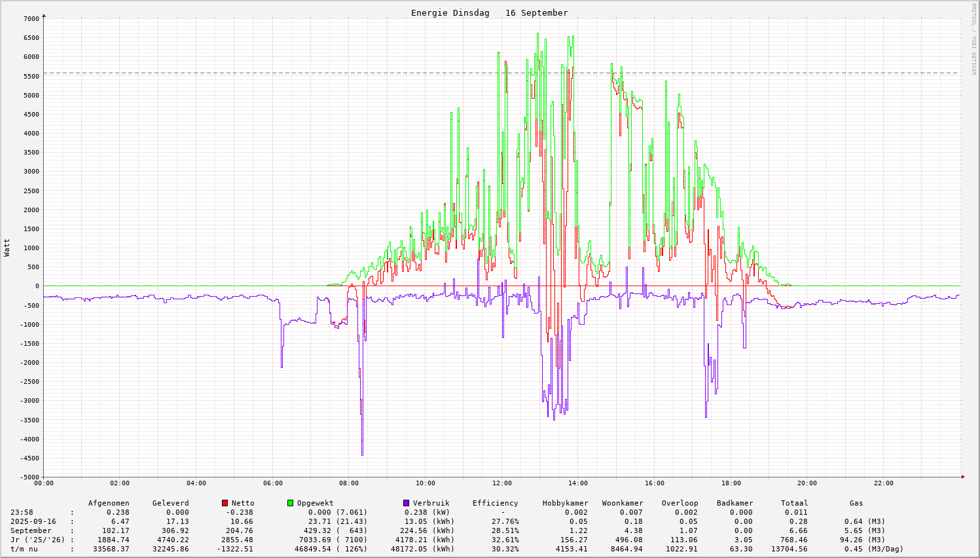Select the September row label

tap(31, 530)
